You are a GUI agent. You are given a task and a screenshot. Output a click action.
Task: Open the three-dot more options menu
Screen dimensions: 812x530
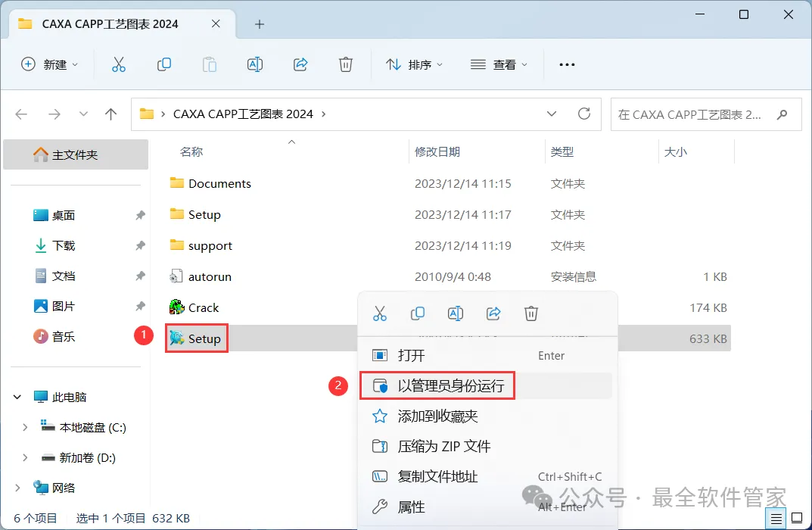point(567,65)
